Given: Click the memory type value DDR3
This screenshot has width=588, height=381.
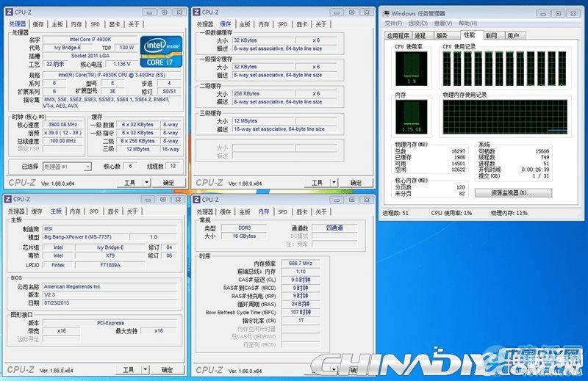Looking at the screenshot, I should coord(244,228).
